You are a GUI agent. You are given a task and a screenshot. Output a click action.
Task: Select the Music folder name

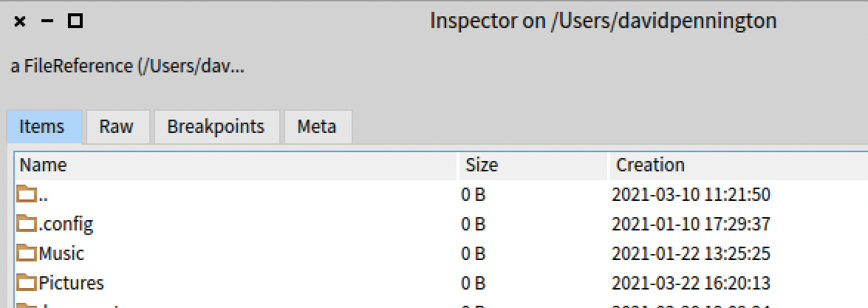click(61, 253)
